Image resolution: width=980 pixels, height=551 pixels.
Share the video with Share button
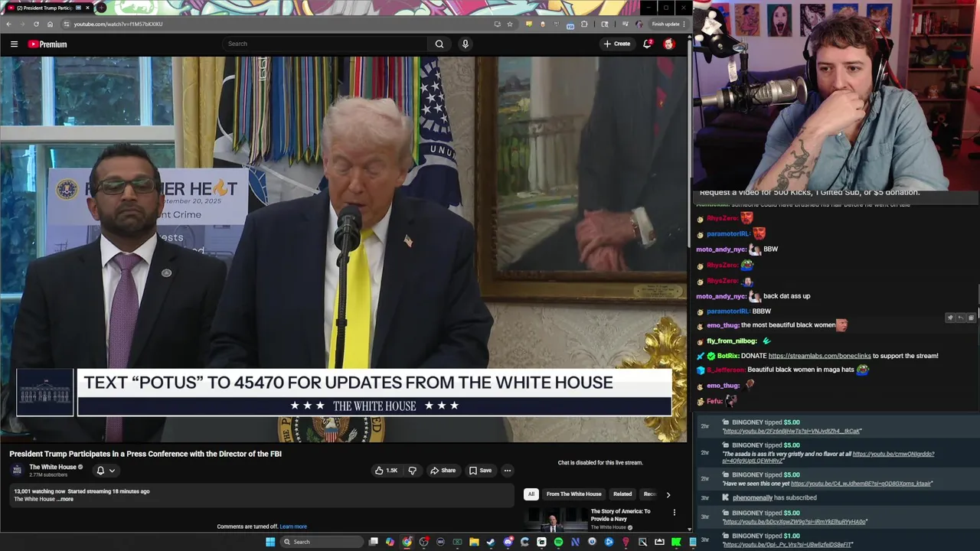click(x=443, y=471)
